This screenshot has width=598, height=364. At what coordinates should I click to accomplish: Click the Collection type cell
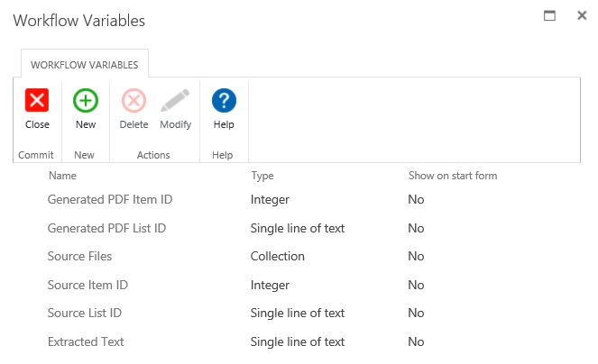[x=277, y=256]
